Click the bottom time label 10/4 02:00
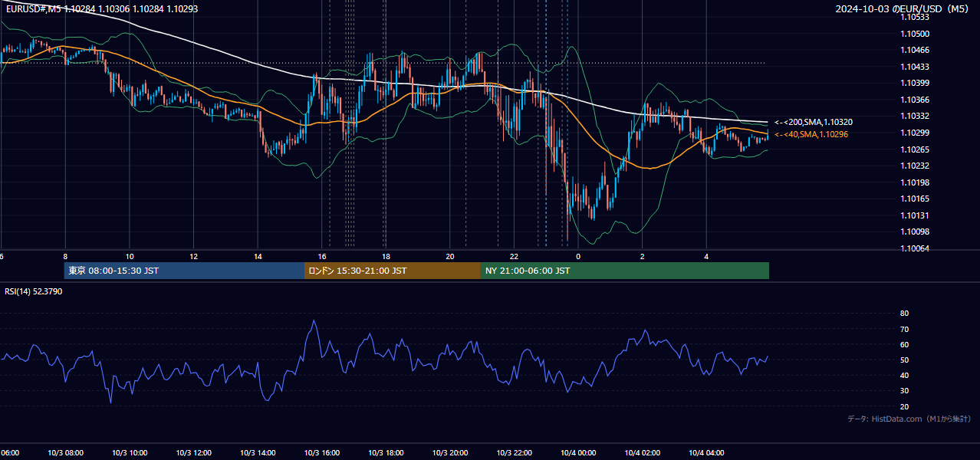The image size is (980, 460). click(x=642, y=453)
